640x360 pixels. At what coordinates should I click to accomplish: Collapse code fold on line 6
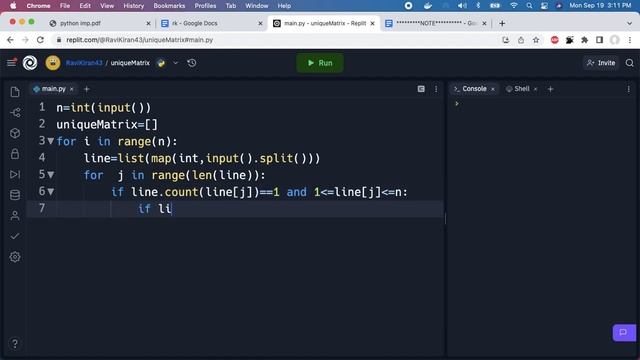pyautogui.click(x=51, y=191)
